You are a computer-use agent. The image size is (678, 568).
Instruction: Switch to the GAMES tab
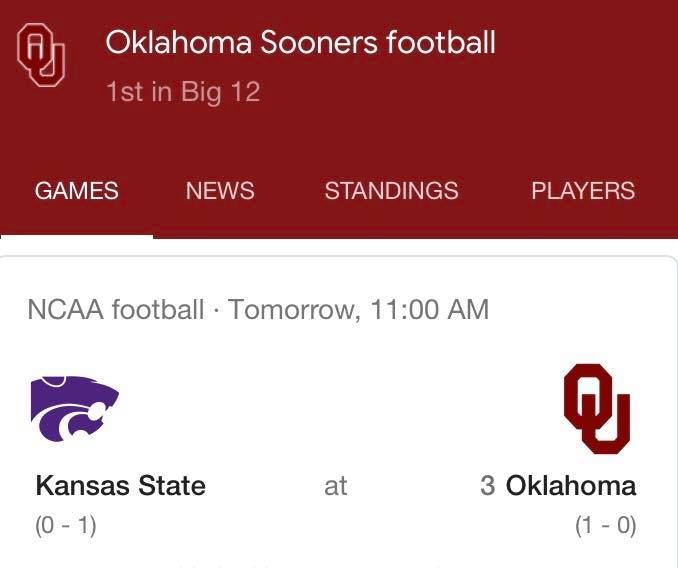click(77, 191)
